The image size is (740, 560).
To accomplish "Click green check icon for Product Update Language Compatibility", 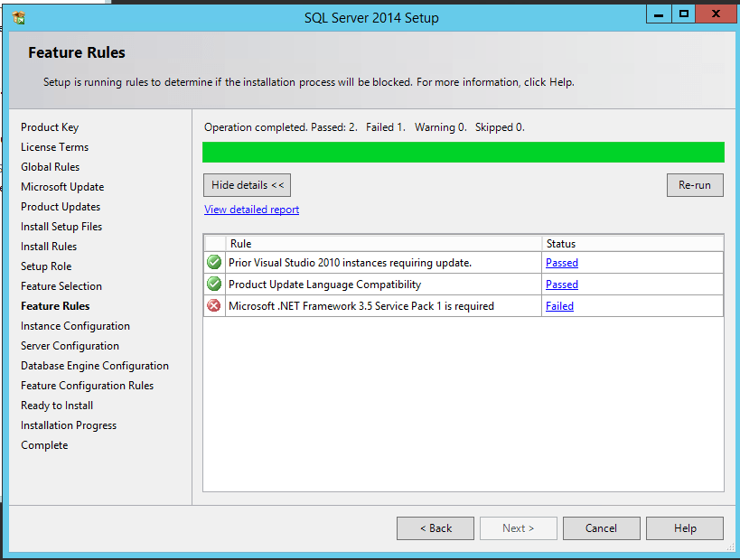I will pyautogui.click(x=214, y=284).
